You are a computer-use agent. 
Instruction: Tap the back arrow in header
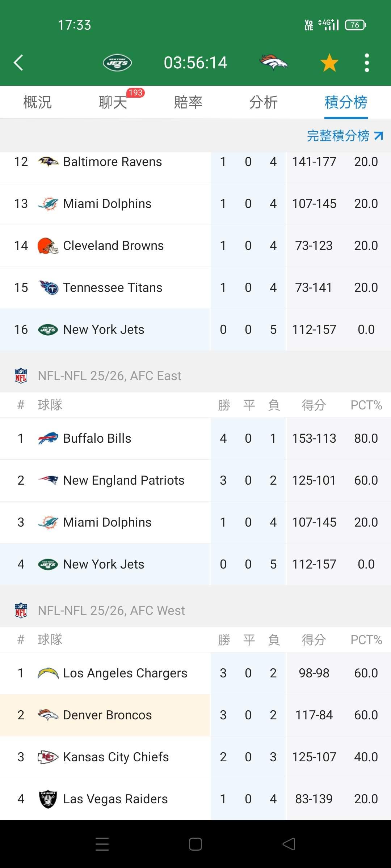point(18,63)
